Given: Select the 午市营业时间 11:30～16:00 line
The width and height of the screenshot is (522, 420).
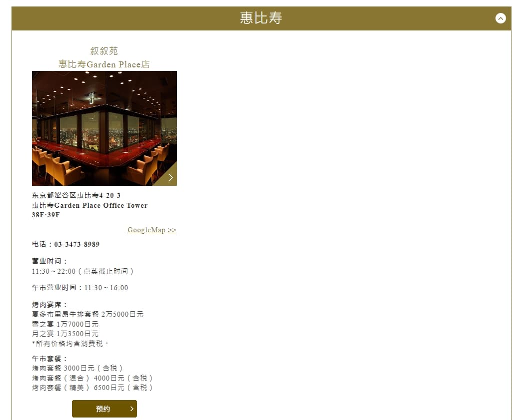Looking at the screenshot, I should [x=80, y=288].
